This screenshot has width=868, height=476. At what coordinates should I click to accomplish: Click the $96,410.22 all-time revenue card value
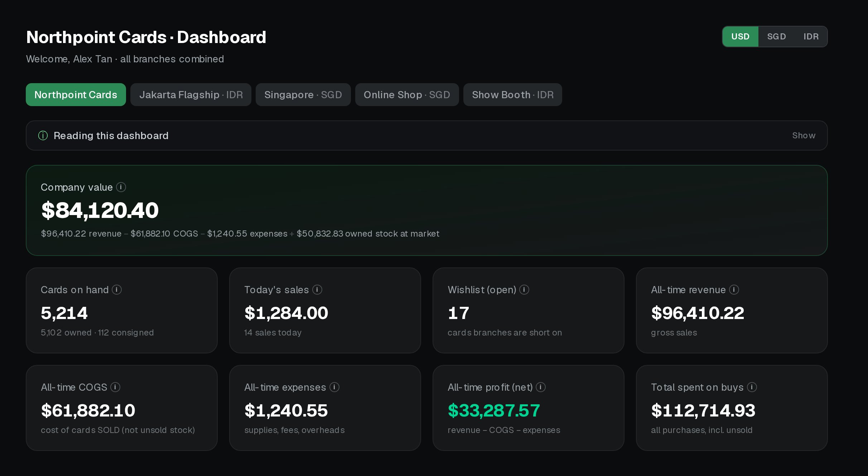click(698, 313)
